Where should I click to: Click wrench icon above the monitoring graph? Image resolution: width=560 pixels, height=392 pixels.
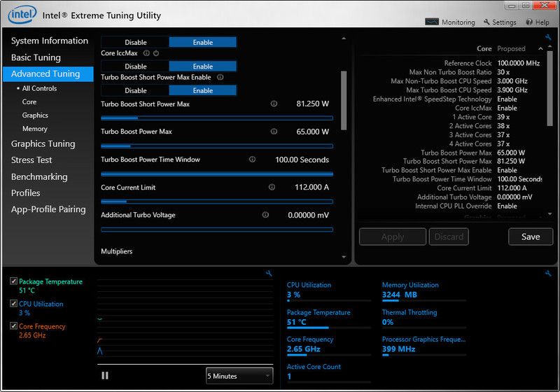269,274
